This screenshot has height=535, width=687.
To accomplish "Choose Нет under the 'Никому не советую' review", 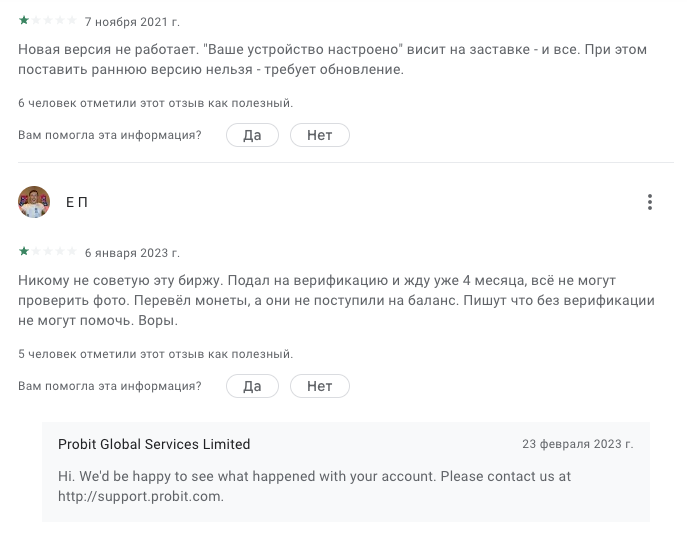I will point(319,386).
